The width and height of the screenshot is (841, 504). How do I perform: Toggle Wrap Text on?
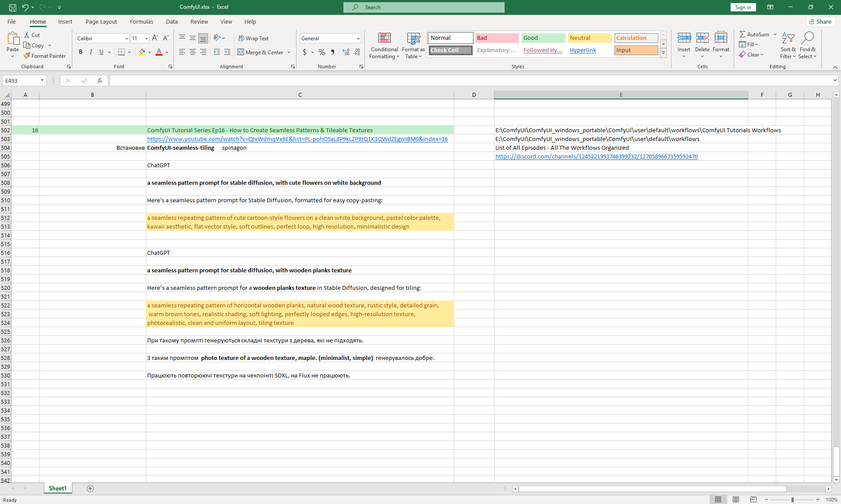(x=253, y=39)
